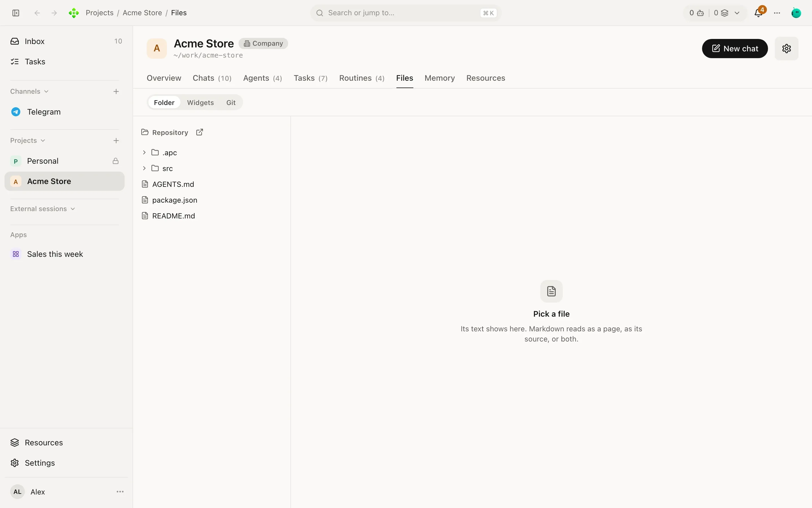Click the AL user initials avatar
Screen dimensions: 812x508
point(17,492)
